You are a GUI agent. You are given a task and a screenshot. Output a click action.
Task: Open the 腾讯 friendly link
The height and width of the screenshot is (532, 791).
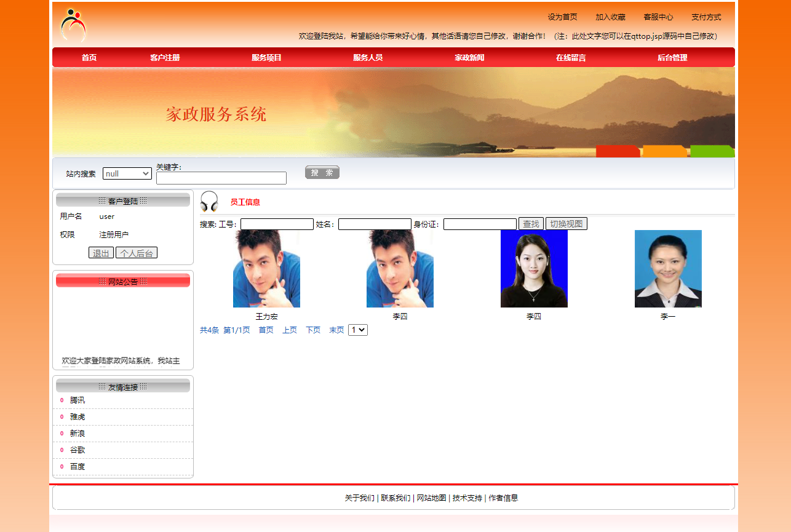(78, 400)
